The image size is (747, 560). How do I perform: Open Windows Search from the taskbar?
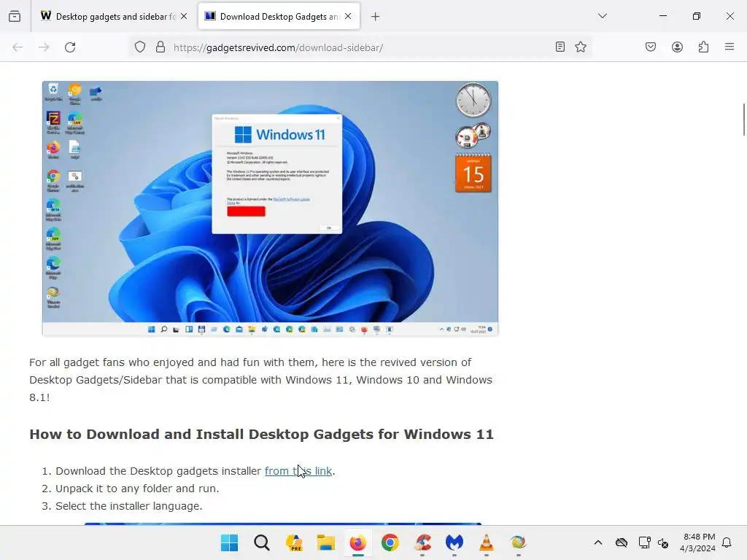click(x=262, y=542)
